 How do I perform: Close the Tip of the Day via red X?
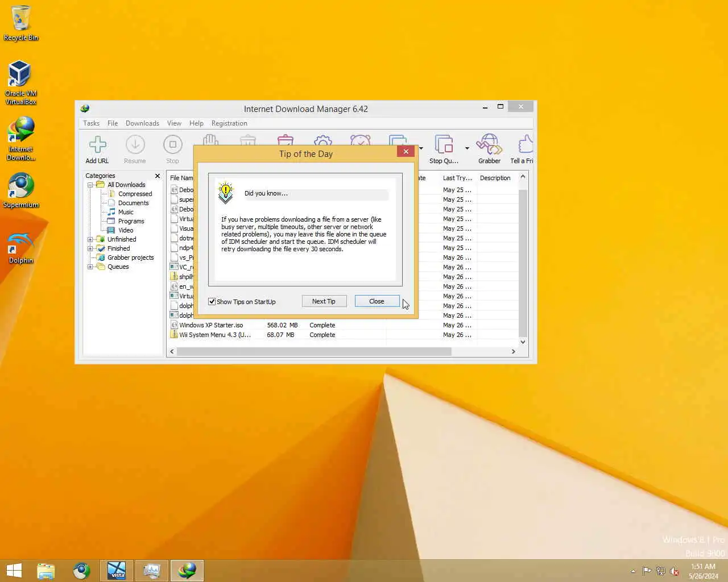coord(406,151)
